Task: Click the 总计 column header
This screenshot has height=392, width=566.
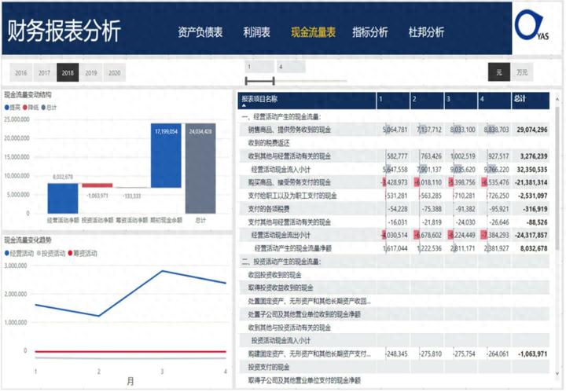Action: click(x=531, y=101)
